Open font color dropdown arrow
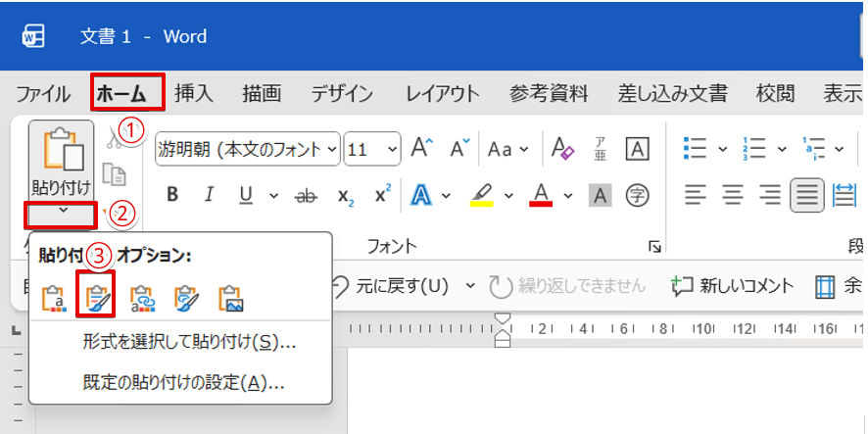The width and height of the screenshot is (868, 434). 568,195
